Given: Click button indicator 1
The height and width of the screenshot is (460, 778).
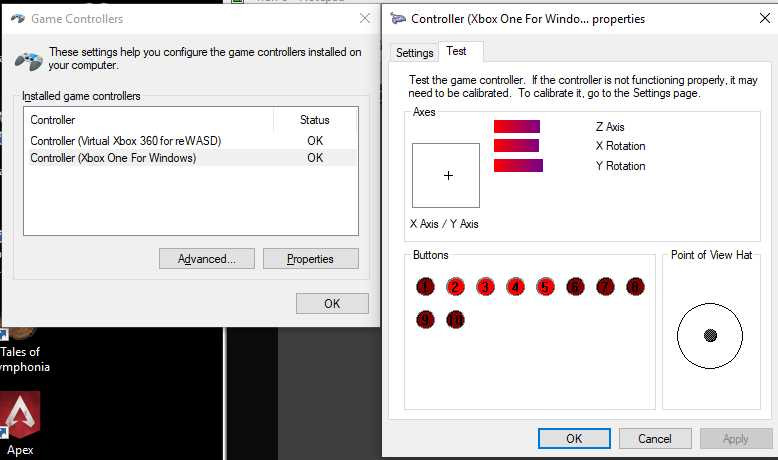Looking at the screenshot, I should point(425,286).
